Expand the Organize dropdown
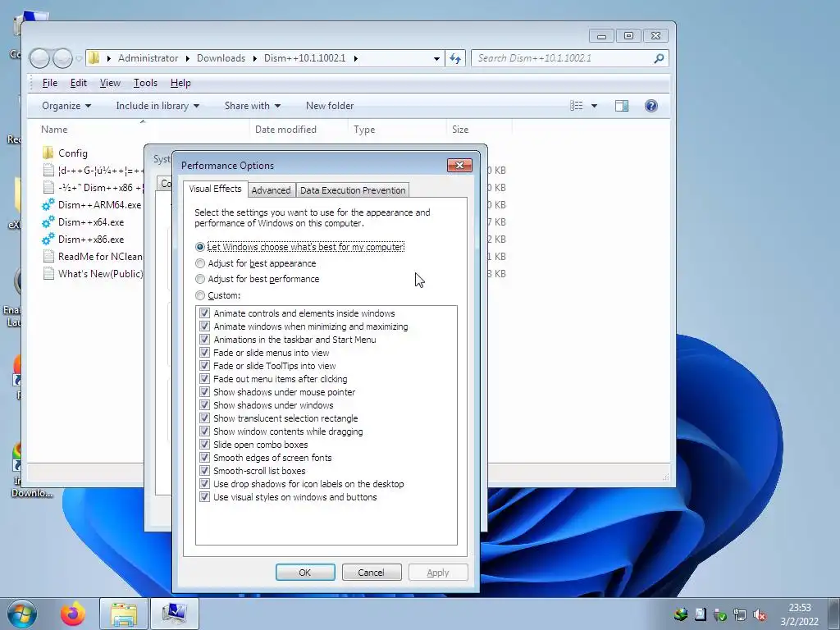 66,106
